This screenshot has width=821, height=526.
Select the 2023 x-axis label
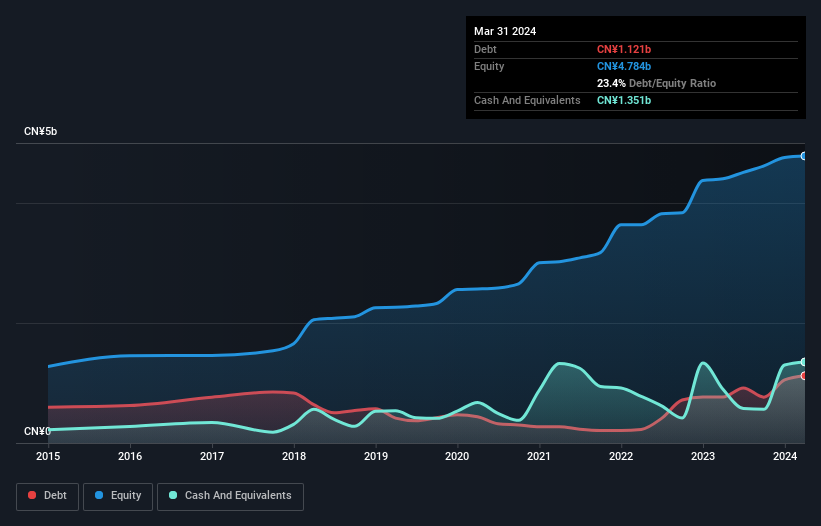[703, 456]
